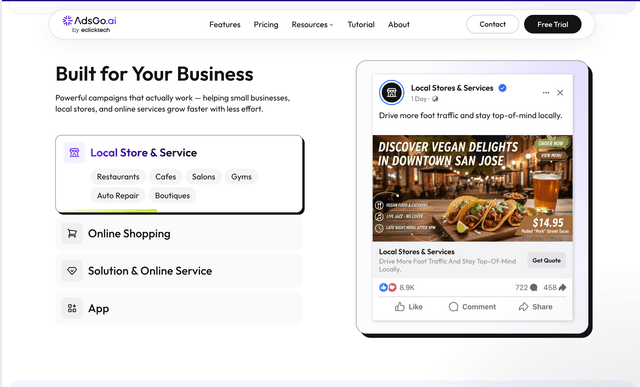Image resolution: width=640 pixels, height=387 pixels.
Task: Click the store icon beside Local Store & Service
Action: click(74, 153)
